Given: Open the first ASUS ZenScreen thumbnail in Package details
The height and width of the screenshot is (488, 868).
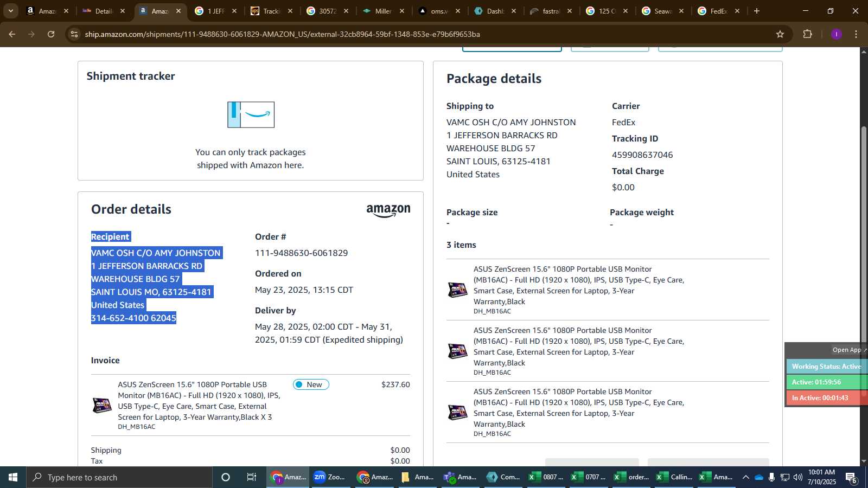Looking at the screenshot, I should click(x=457, y=290).
